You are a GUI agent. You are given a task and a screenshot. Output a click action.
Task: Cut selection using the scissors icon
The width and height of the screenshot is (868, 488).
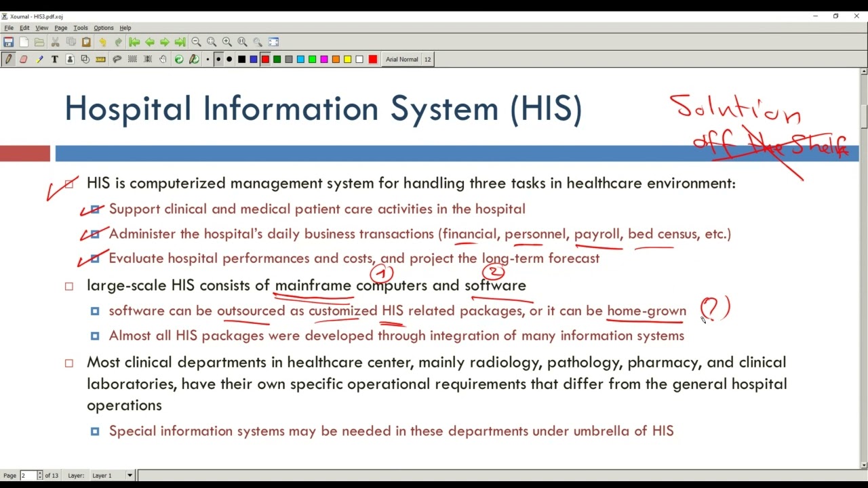56,42
